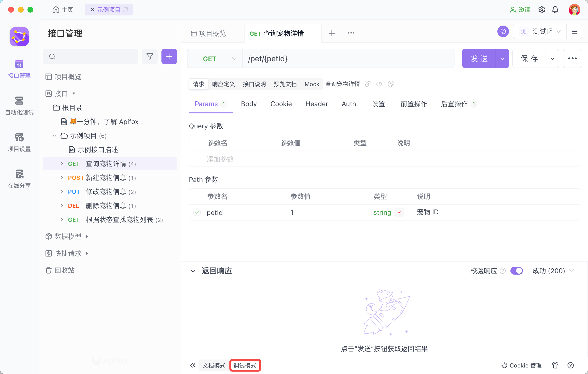Screen dimensions: 588x374
Task: Switch to the Body tab
Action: coord(249,104)
